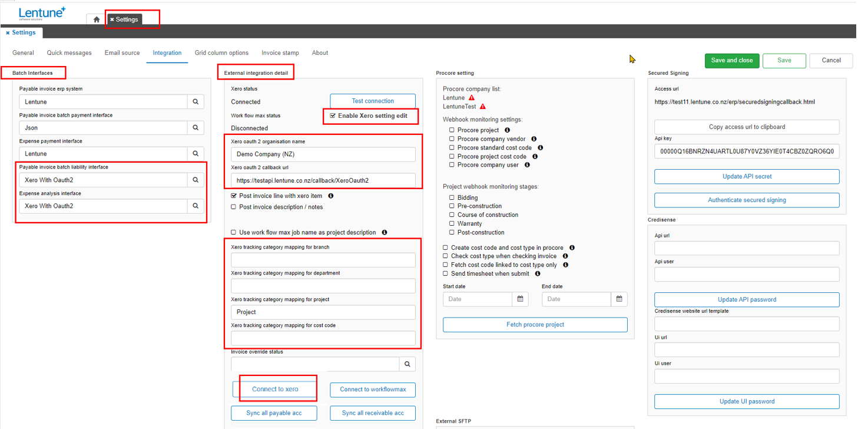Show info for Fetch cost code linked option
868x429 pixels.
(565, 265)
